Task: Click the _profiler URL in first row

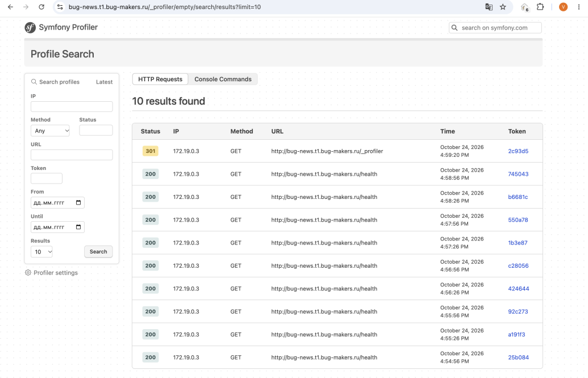Action: click(327, 151)
